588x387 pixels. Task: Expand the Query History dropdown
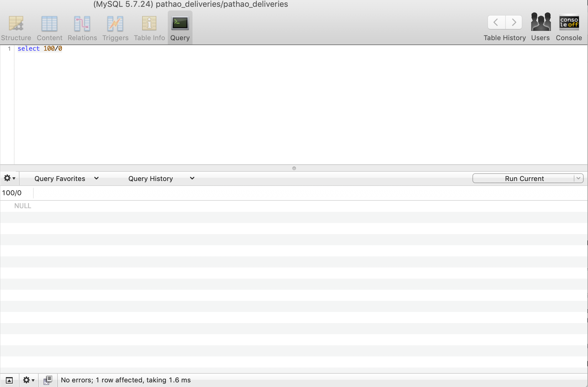tap(161, 179)
